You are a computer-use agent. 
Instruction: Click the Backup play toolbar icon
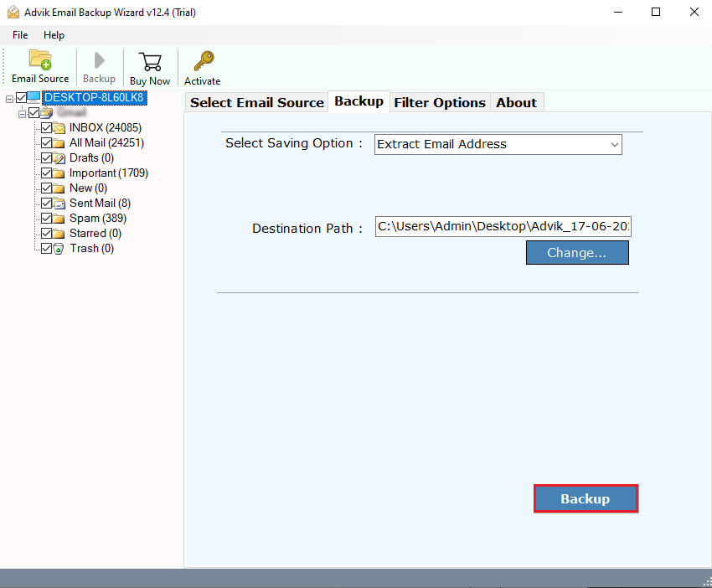pos(99,60)
